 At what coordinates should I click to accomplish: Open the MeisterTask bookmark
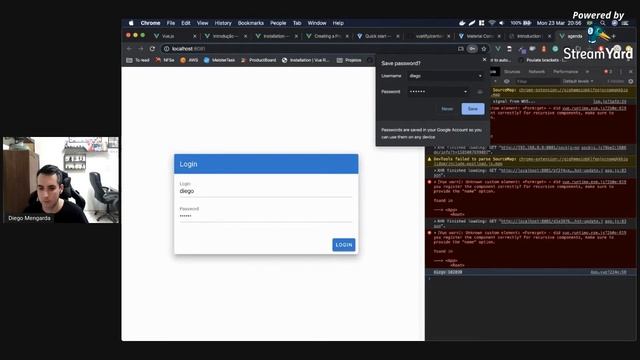(219, 60)
